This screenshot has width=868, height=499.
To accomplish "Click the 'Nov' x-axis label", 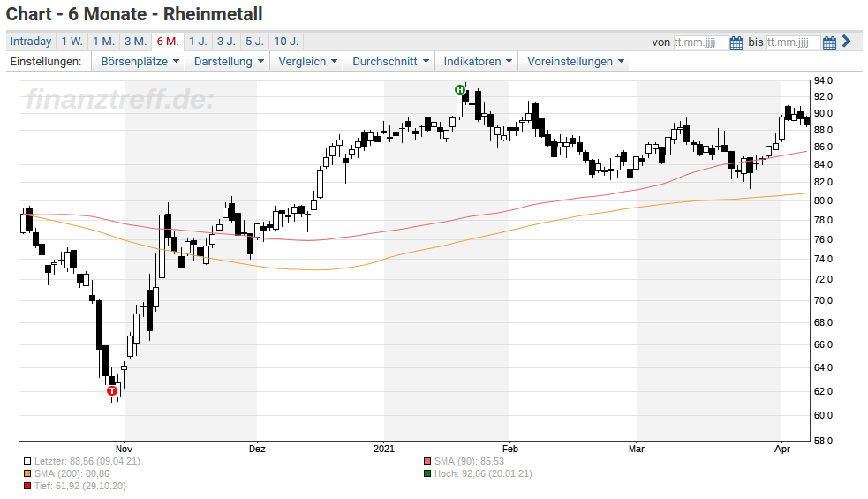I will click(x=124, y=449).
